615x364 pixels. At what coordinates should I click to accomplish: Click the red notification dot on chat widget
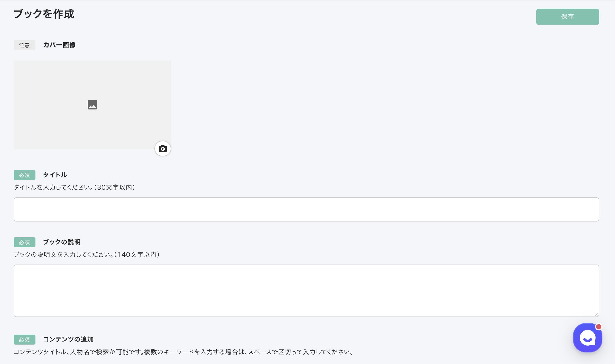[x=598, y=327]
